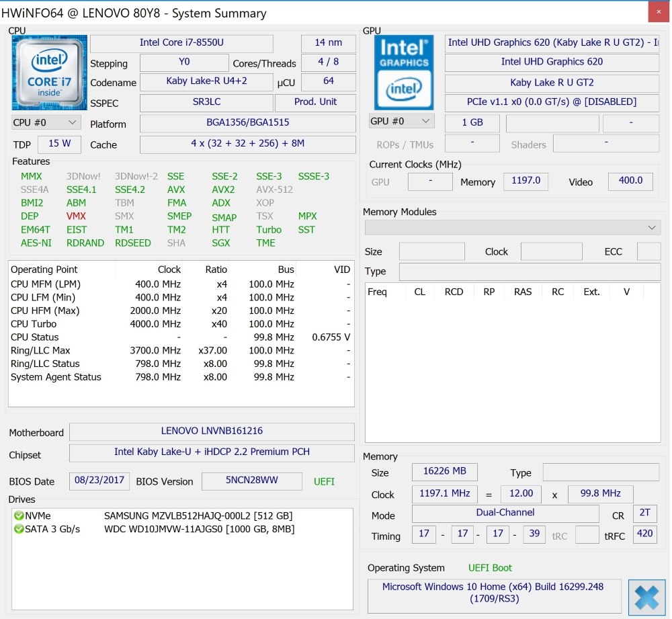Select the CPU HFM (Max) row
This screenshot has height=619, width=672.
pyautogui.click(x=180, y=311)
